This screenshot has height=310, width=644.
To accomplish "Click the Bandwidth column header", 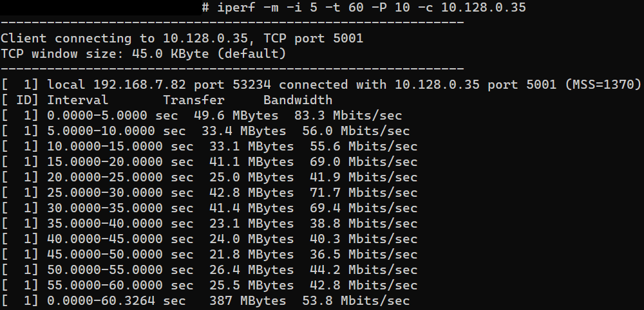I will pyautogui.click(x=298, y=100).
